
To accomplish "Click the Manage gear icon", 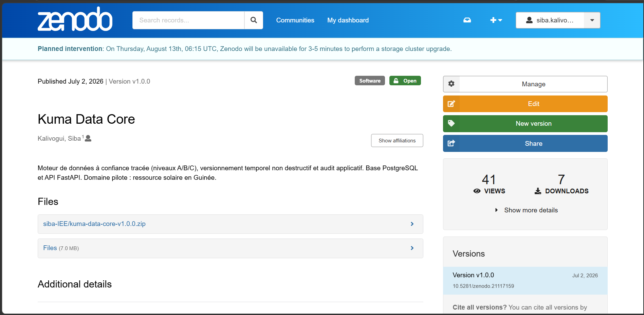I will coord(451,84).
